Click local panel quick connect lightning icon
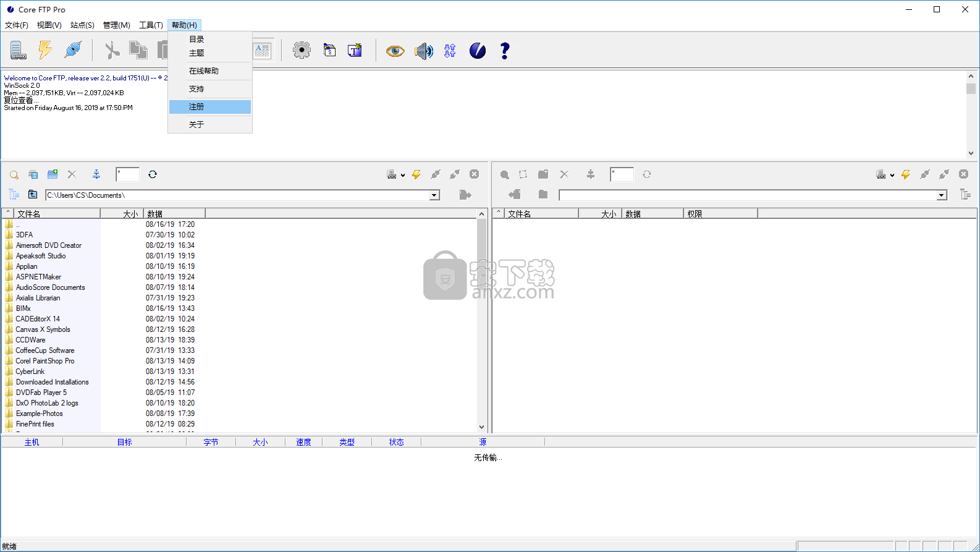This screenshot has height=552, width=980. coord(416,174)
